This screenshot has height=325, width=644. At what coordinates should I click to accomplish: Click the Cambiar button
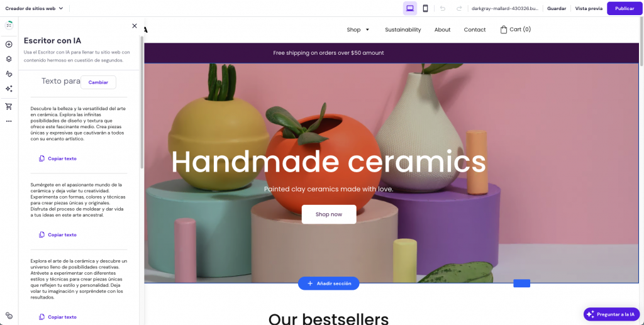tap(98, 82)
